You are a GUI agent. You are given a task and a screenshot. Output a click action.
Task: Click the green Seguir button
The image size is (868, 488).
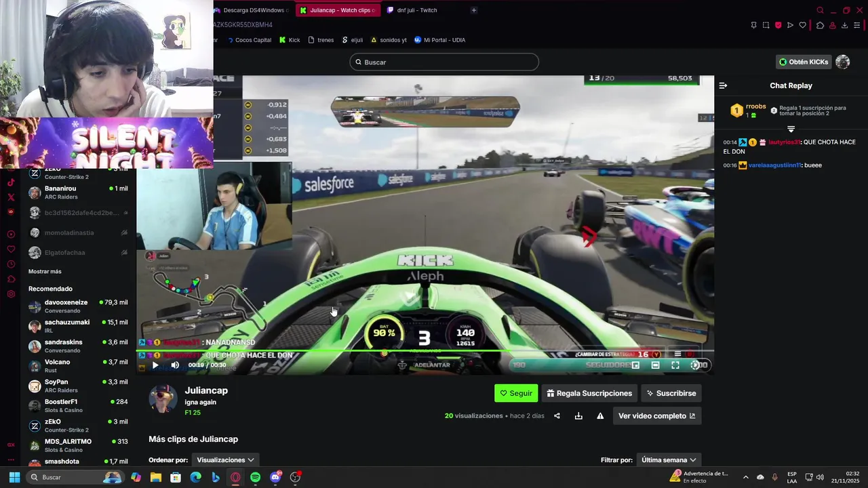pos(516,393)
